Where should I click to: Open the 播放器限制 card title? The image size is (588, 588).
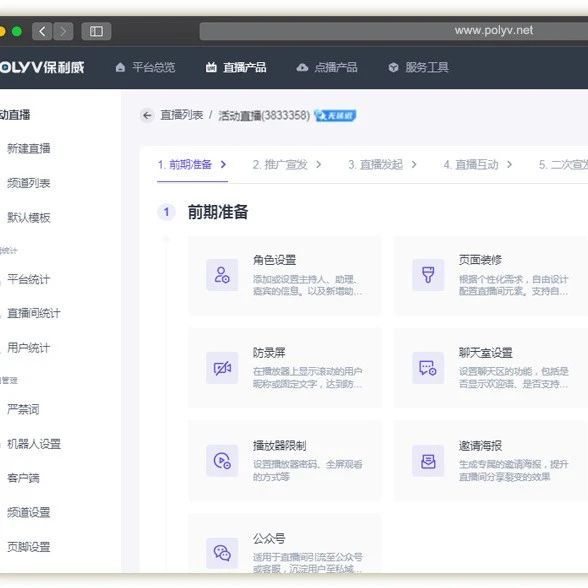click(x=280, y=446)
